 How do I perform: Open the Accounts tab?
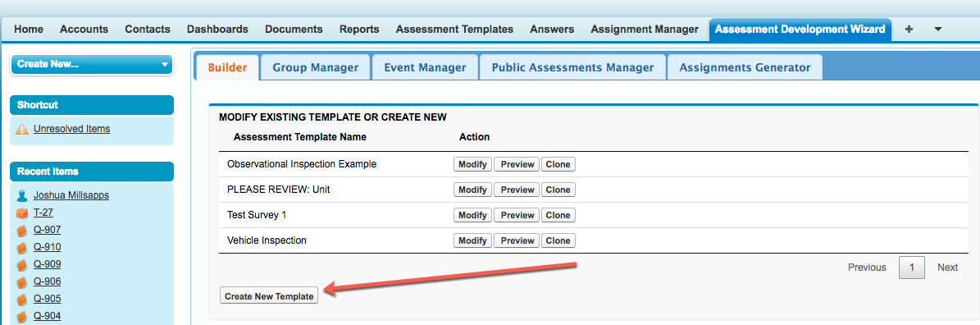click(84, 30)
